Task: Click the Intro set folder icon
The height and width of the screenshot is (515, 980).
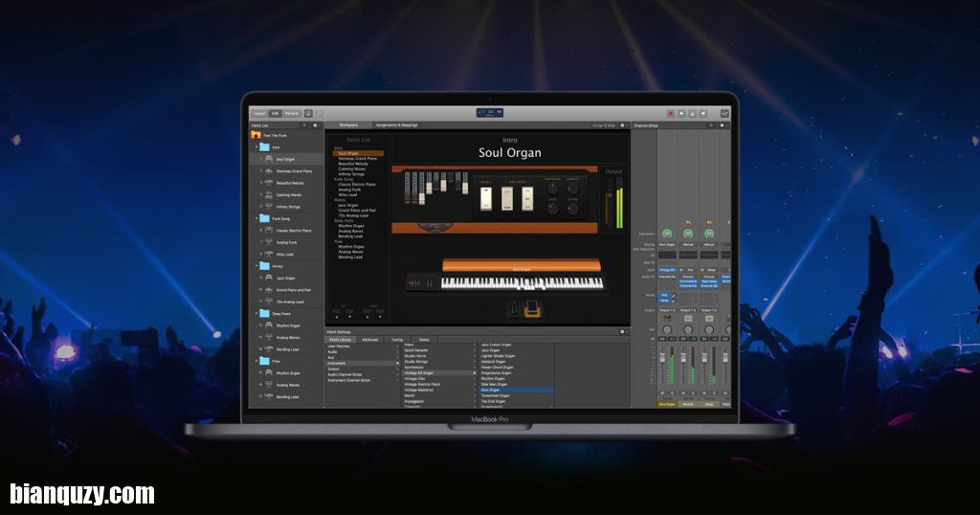Action: coord(264,146)
